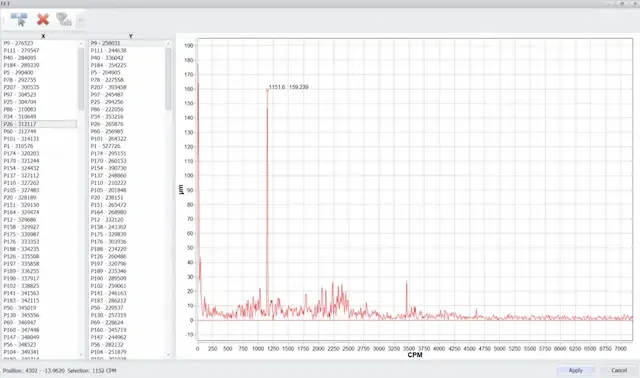Select the P151 row in the Y list

pos(127,205)
